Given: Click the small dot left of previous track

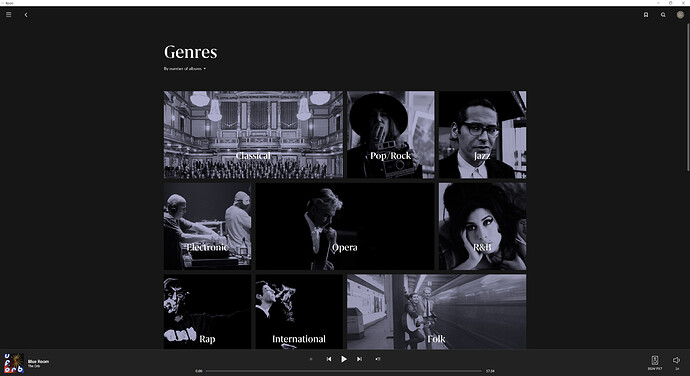Looking at the screenshot, I should pos(311,359).
